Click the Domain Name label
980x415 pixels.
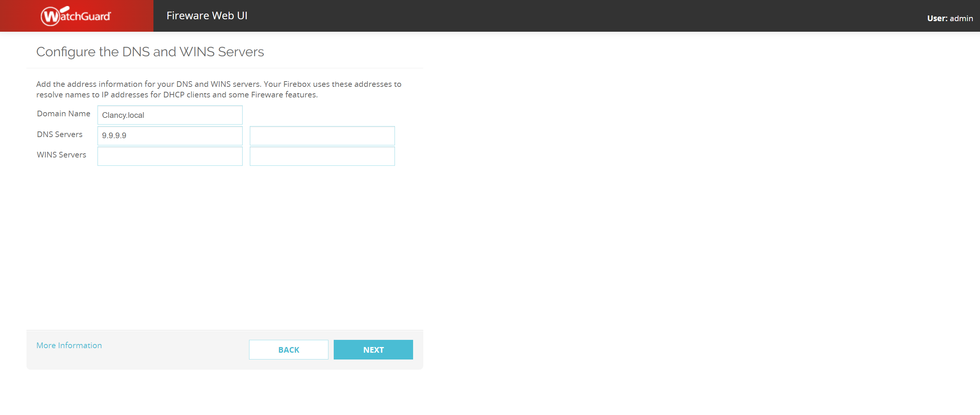pos(63,114)
